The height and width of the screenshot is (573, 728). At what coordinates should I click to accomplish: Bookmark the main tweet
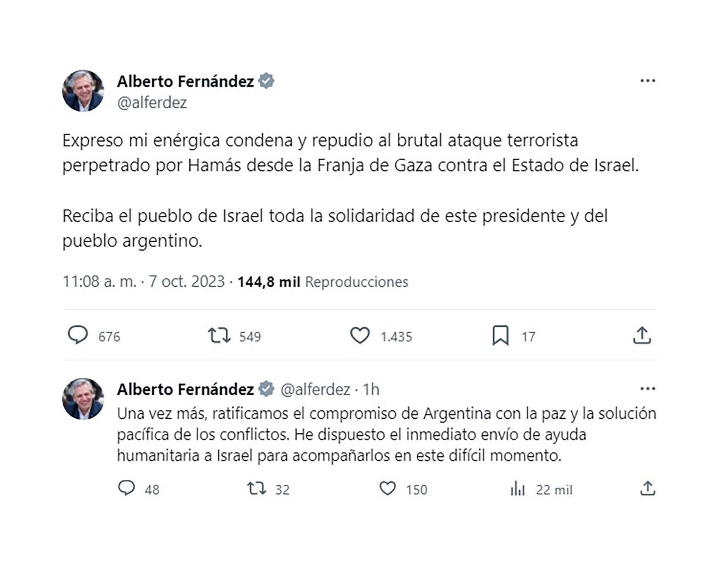pos(500,335)
